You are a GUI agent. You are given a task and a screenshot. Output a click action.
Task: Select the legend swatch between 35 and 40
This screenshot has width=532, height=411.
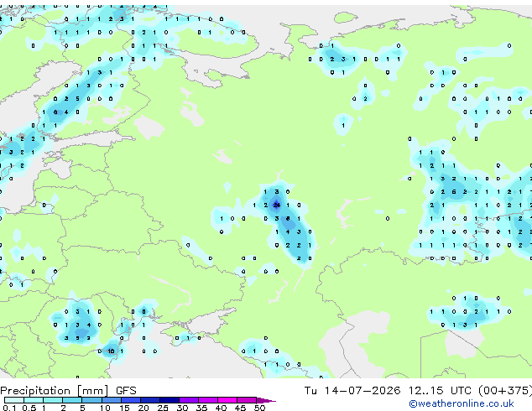208,400
